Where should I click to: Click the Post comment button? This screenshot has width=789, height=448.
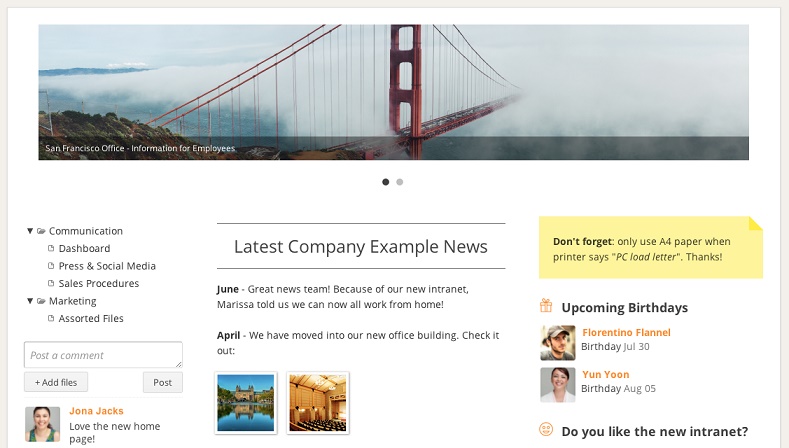click(162, 382)
